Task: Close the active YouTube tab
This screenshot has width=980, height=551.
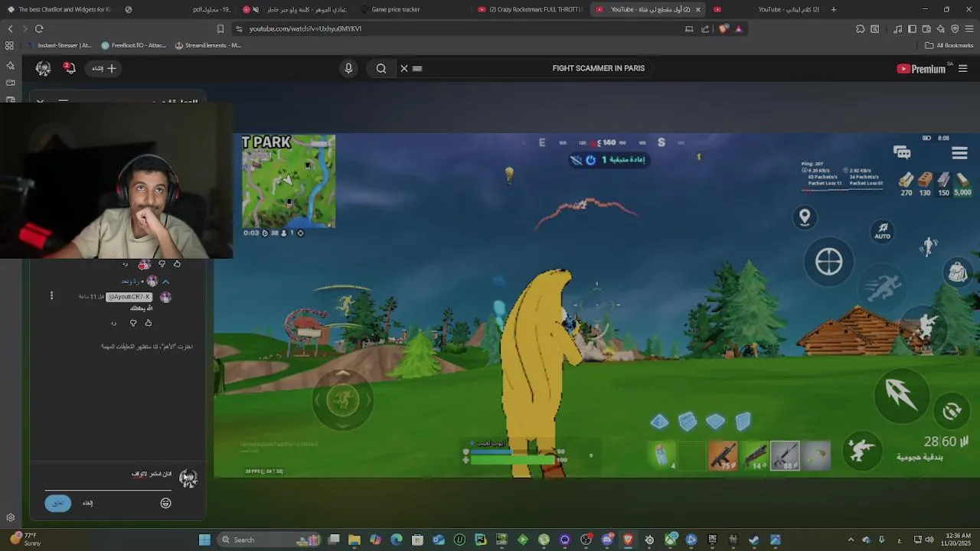Action: pos(697,9)
